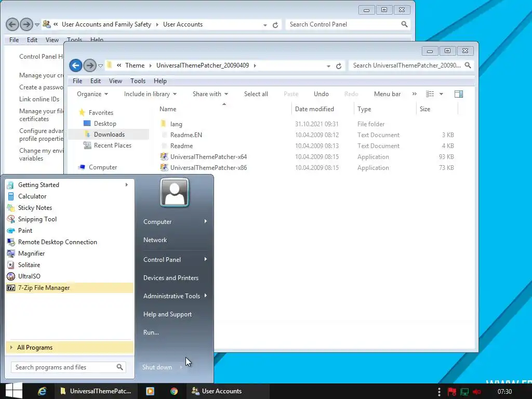Expand the Organize dropdown
This screenshot has height=399, width=532.
tap(92, 94)
